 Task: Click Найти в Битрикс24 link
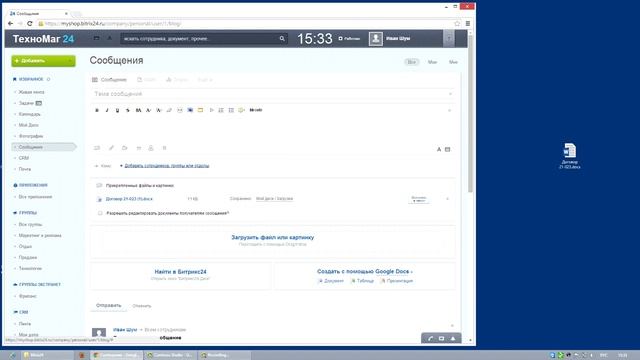point(180,272)
